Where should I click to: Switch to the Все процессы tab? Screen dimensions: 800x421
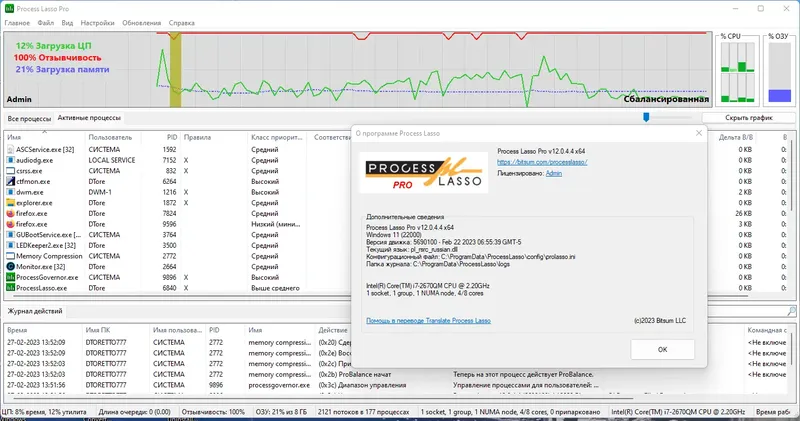[29, 118]
